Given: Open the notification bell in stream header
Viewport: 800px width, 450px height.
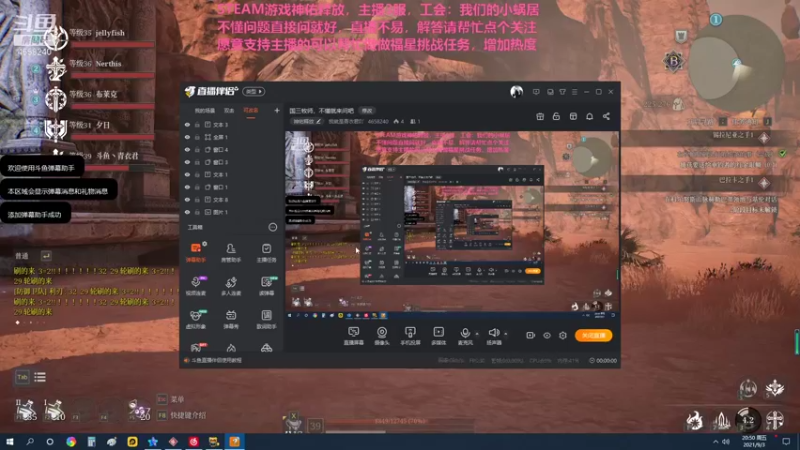Looking at the screenshot, I should point(589,116).
